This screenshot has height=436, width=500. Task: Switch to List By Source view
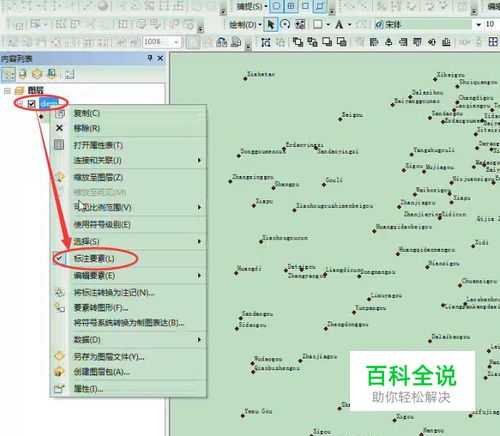tap(23, 74)
